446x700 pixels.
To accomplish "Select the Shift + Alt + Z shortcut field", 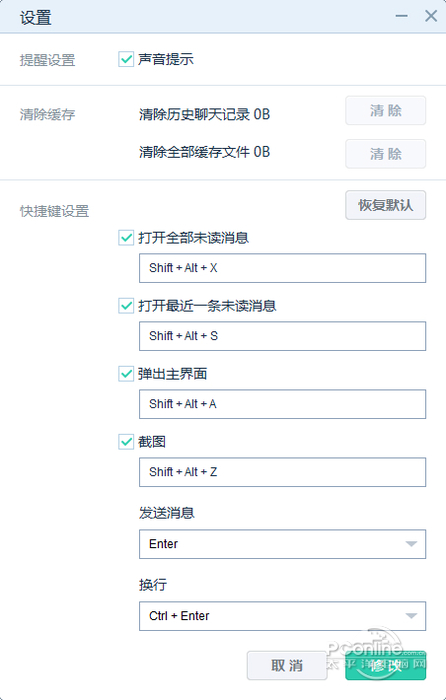I will pyautogui.click(x=283, y=472).
